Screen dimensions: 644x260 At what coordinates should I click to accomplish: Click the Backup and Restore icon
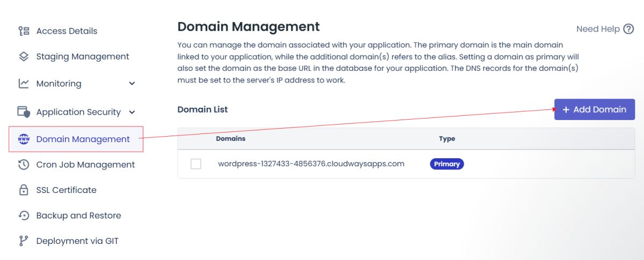24,216
